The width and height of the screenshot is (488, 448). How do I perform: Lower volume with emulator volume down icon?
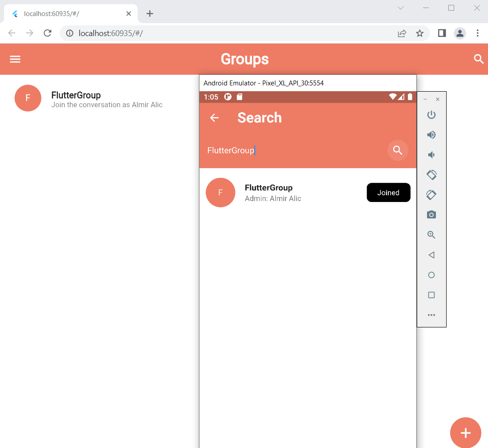pos(431,155)
